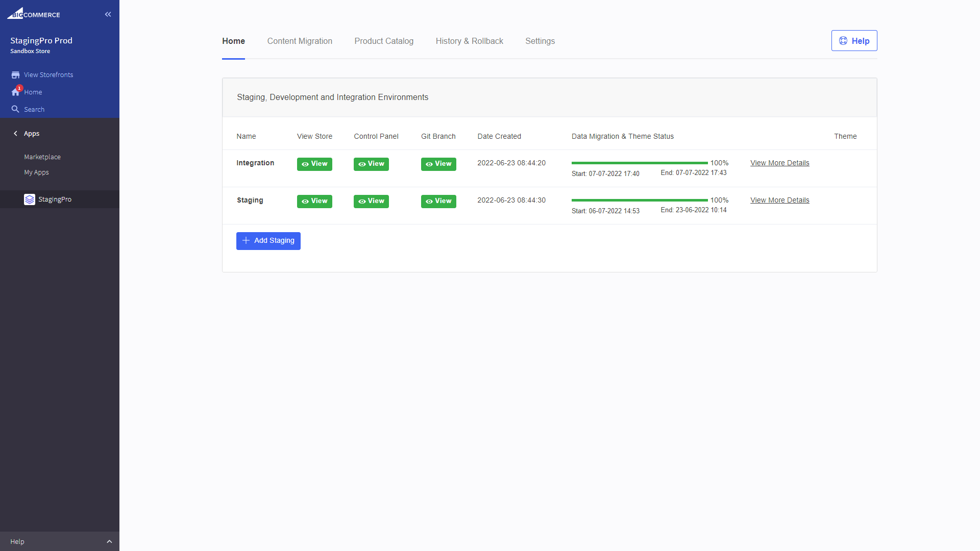Click the BigCommerce logo

pyautogui.click(x=34, y=14)
